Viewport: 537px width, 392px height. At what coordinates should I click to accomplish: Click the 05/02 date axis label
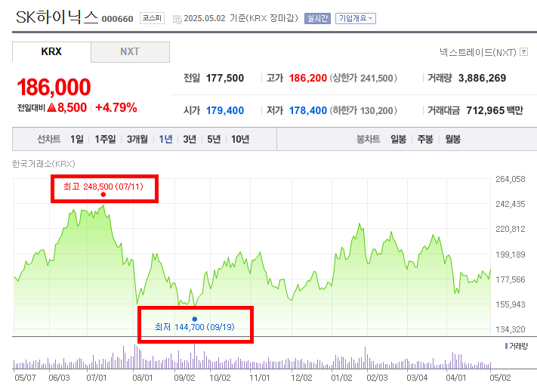[500, 378]
